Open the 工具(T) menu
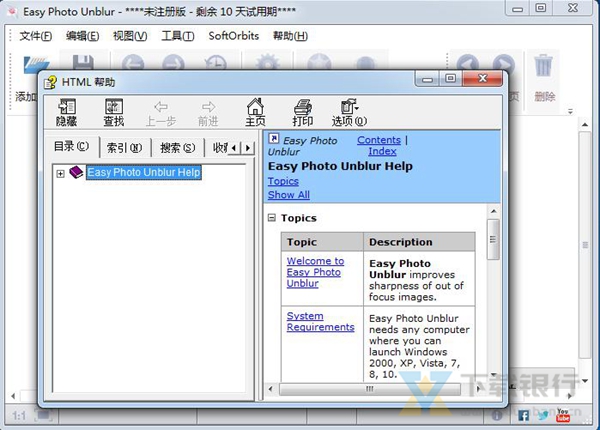Viewport: 600px width, 430px height. pos(178,36)
